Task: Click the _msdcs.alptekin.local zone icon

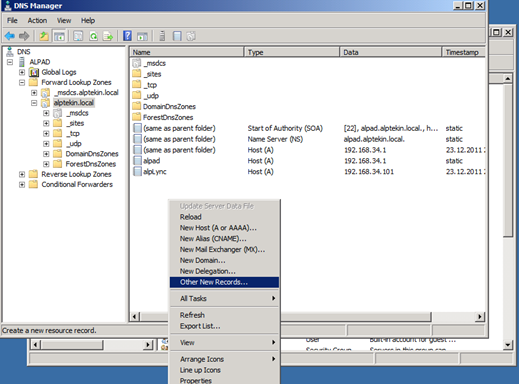Action: tap(46, 92)
